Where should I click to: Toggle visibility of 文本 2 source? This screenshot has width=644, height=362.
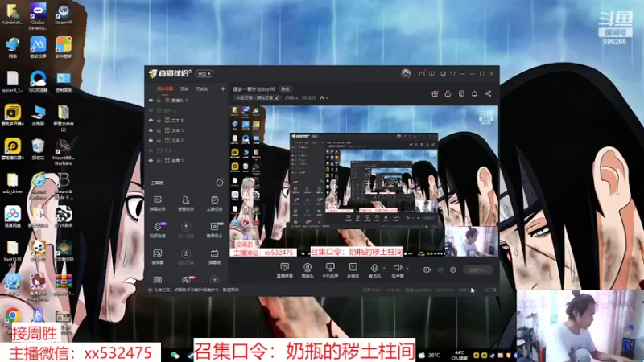tap(151, 140)
